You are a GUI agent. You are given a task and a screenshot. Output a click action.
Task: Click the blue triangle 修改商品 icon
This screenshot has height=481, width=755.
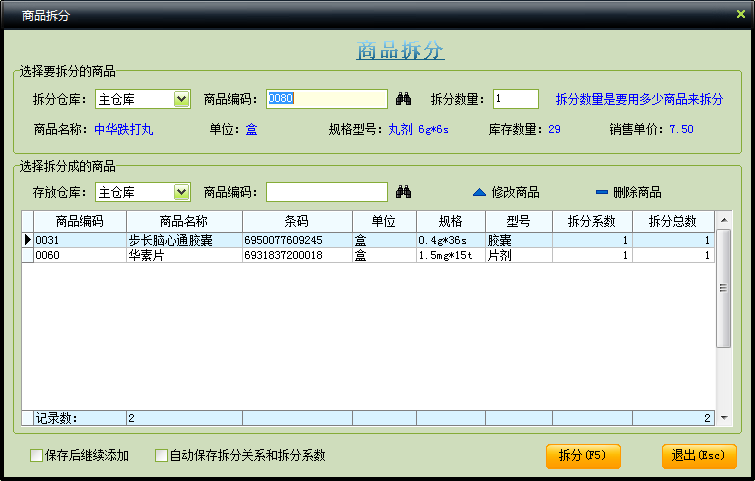pos(479,192)
